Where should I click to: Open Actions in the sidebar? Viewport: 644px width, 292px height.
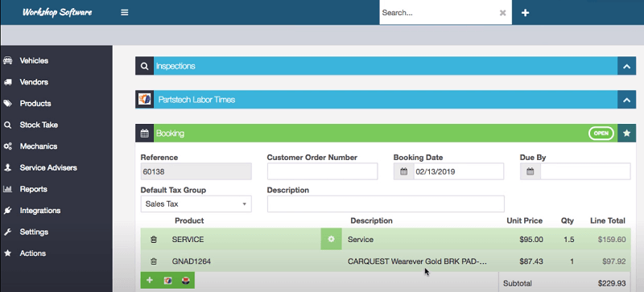point(32,253)
